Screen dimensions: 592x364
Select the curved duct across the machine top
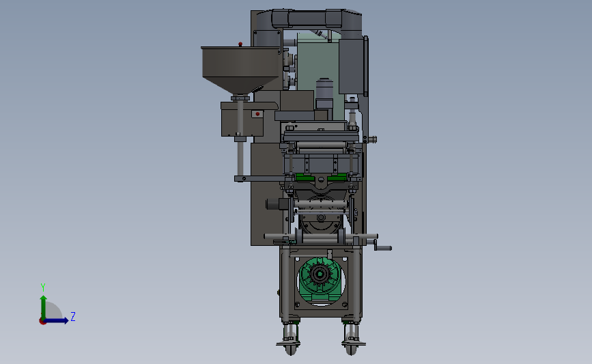click(x=311, y=19)
